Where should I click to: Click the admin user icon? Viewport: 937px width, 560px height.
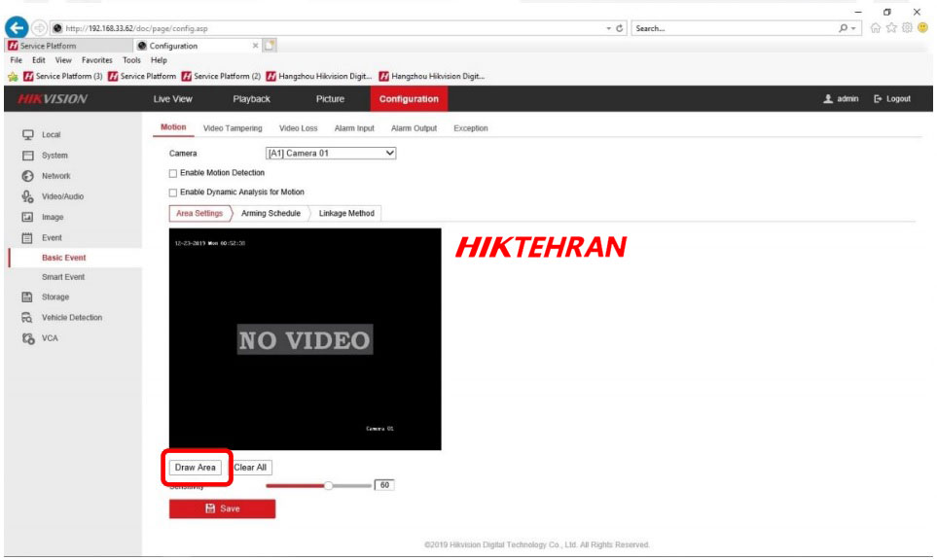pos(828,99)
